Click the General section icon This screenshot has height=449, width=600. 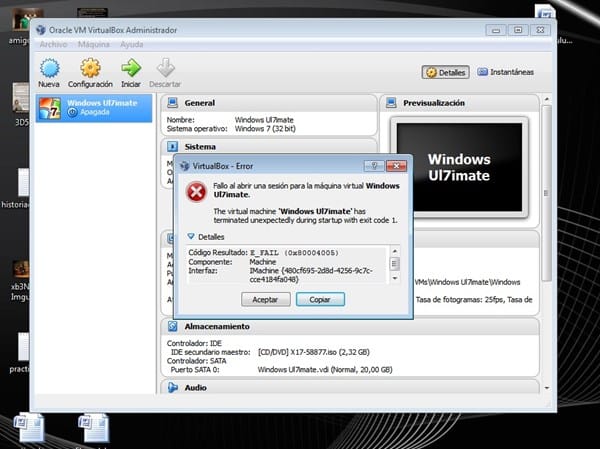tap(172, 103)
